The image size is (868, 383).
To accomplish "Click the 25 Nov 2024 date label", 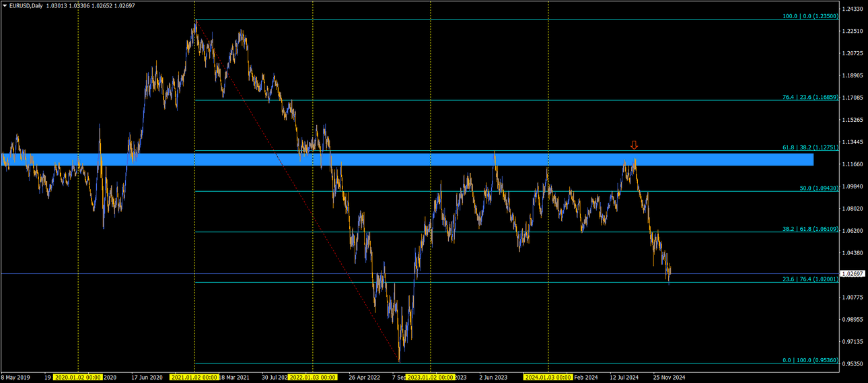I will [x=669, y=378].
